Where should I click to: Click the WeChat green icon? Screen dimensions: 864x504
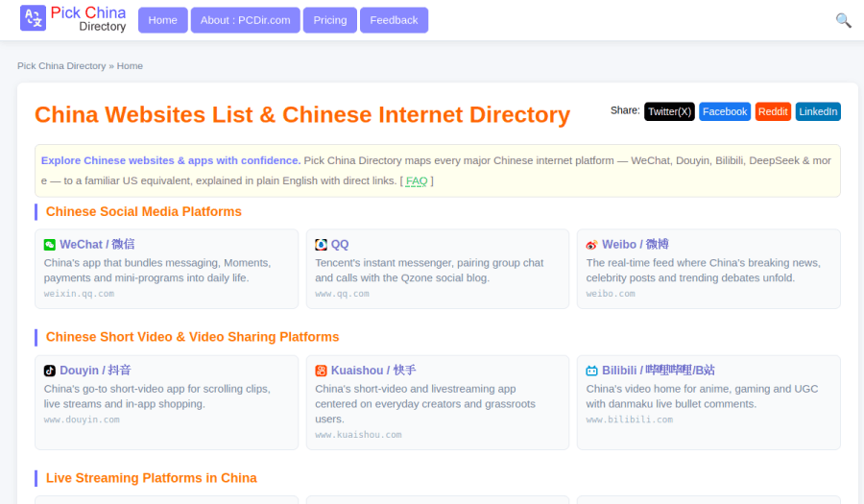point(50,245)
